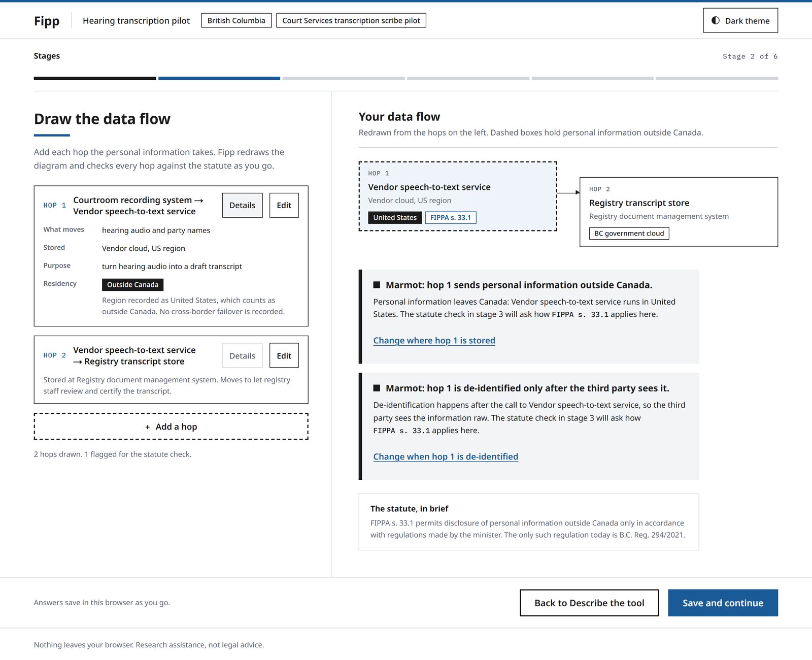The image size is (812, 660).
Task: Click the FIPPA s. 33.1 tag in diagram
Action: [x=451, y=217]
